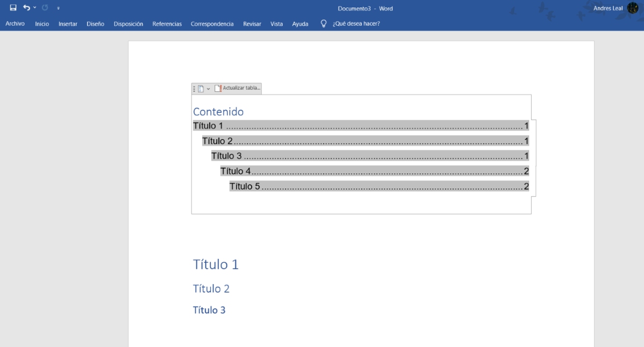Click the Contenido heading
644x347 pixels.
[218, 112]
